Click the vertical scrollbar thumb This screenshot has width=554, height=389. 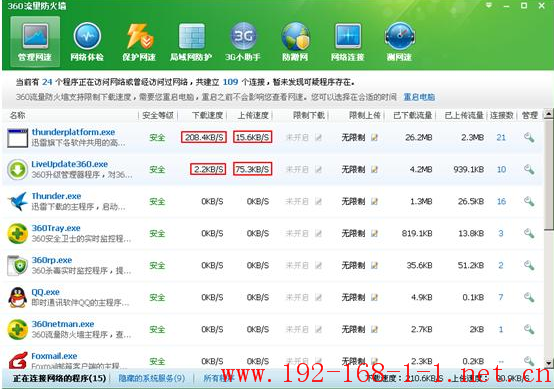pos(548,175)
